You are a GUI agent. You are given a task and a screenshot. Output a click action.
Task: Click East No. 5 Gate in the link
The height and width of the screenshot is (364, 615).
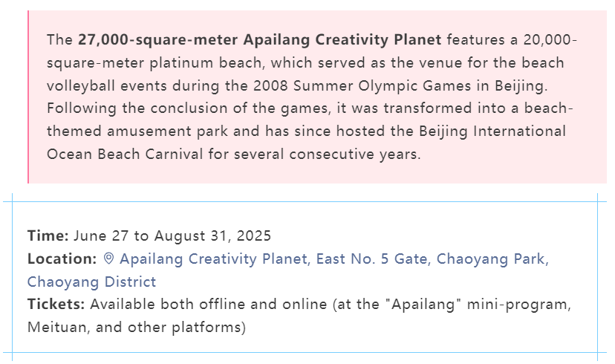[x=371, y=259]
